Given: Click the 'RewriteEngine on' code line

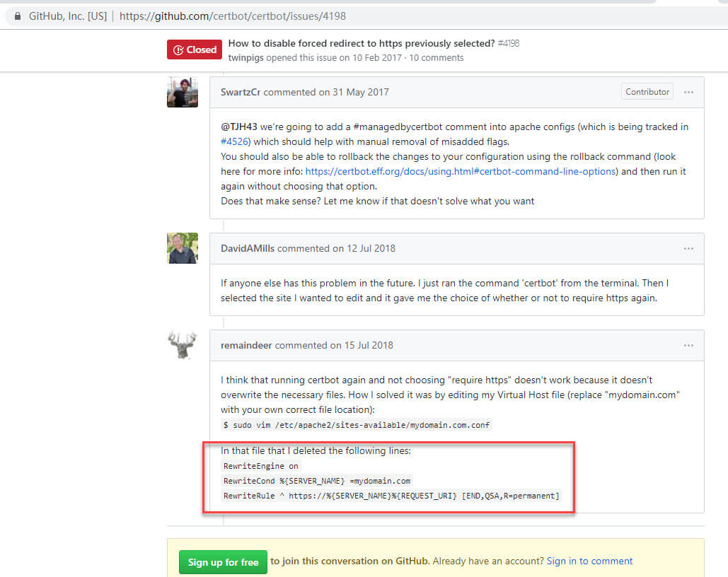Looking at the screenshot, I should click(x=261, y=465).
